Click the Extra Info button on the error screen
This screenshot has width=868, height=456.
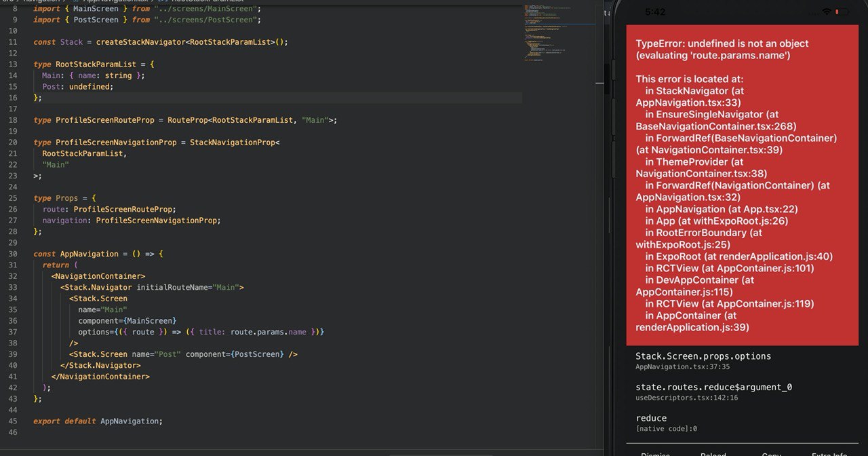(x=829, y=453)
